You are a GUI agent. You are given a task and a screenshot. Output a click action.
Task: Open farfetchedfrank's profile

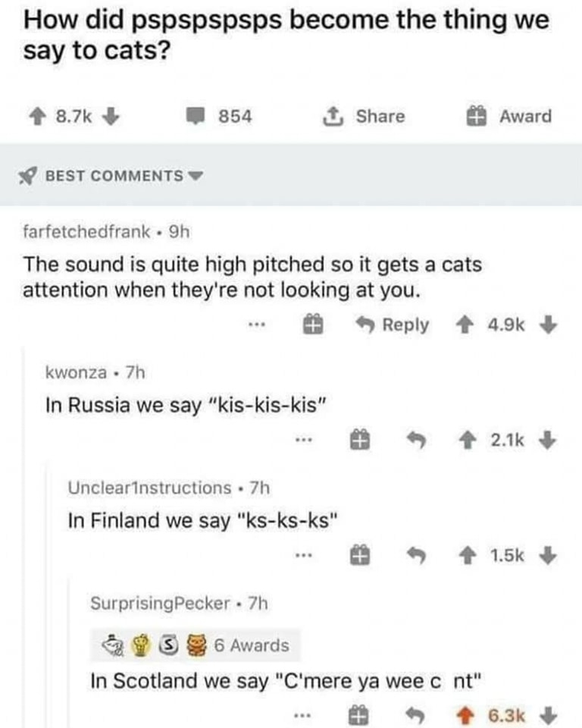coord(87,231)
